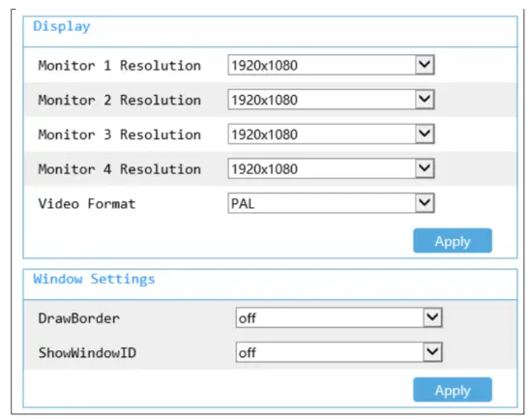Open the Video Format PAL dropdown
The height and width of the screenshot is (420, 532).
point(331,203)
